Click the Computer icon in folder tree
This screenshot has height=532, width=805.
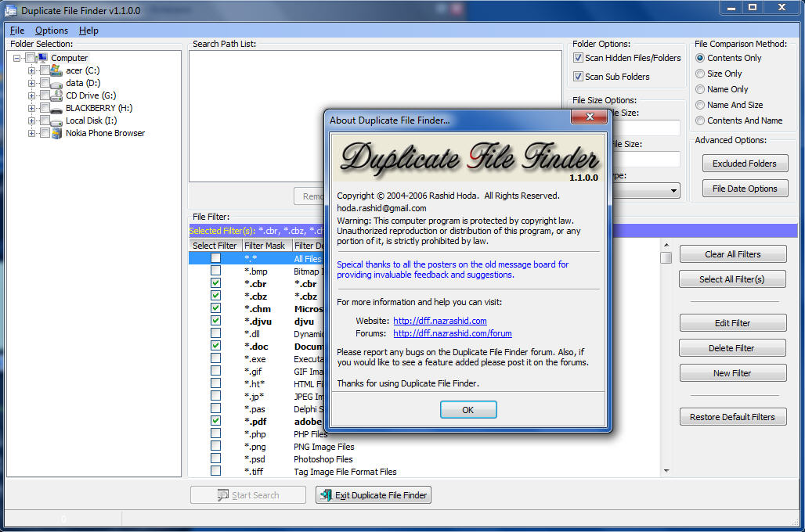[x=42, y=58]
